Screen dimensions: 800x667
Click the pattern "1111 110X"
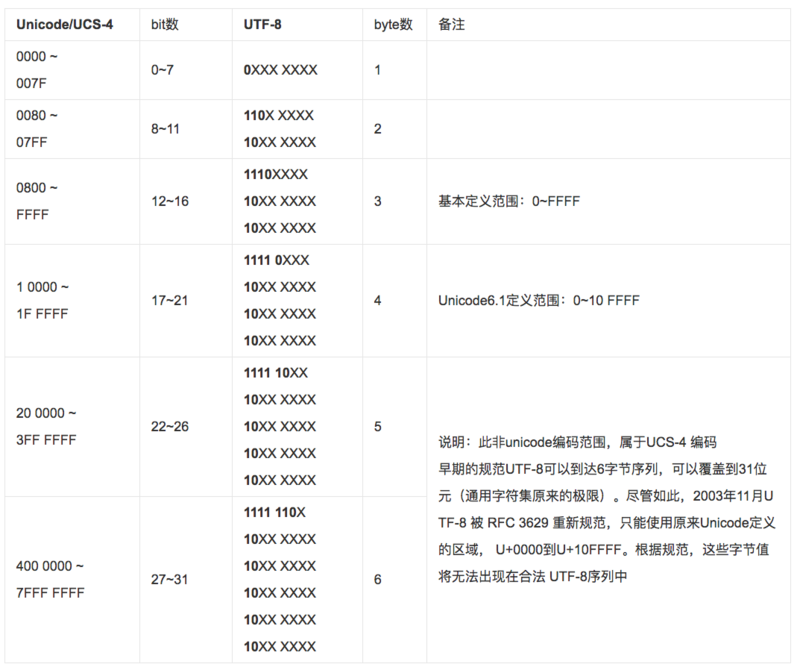[x=274, y=512]
